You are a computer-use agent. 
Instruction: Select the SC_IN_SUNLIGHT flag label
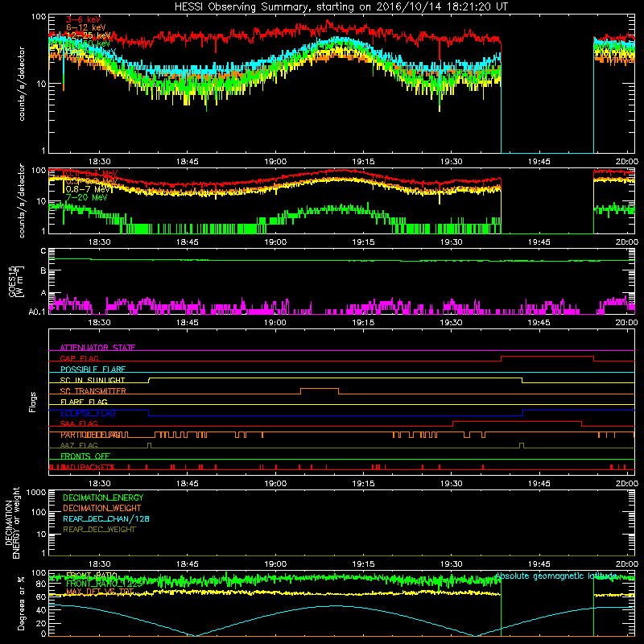coord(93,380)
